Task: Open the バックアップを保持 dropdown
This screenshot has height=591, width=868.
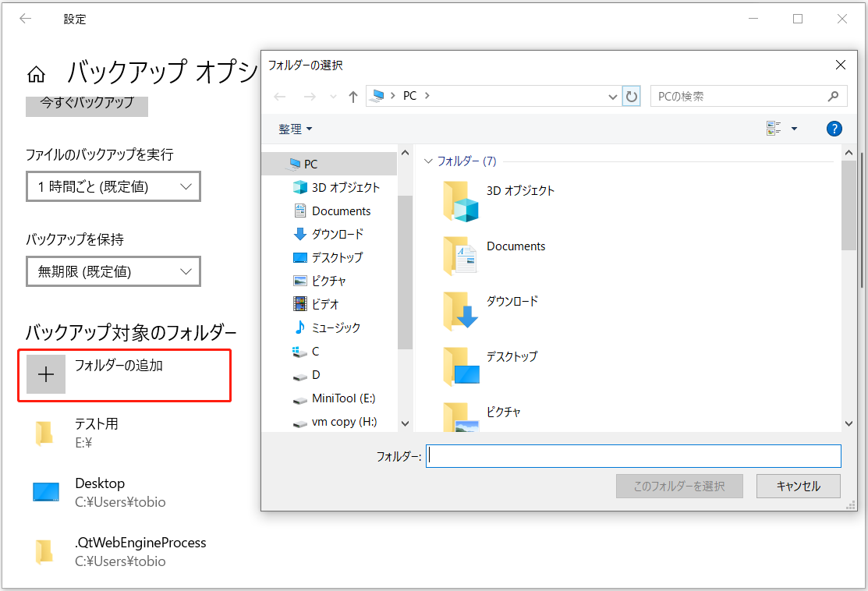Action: 113,271
